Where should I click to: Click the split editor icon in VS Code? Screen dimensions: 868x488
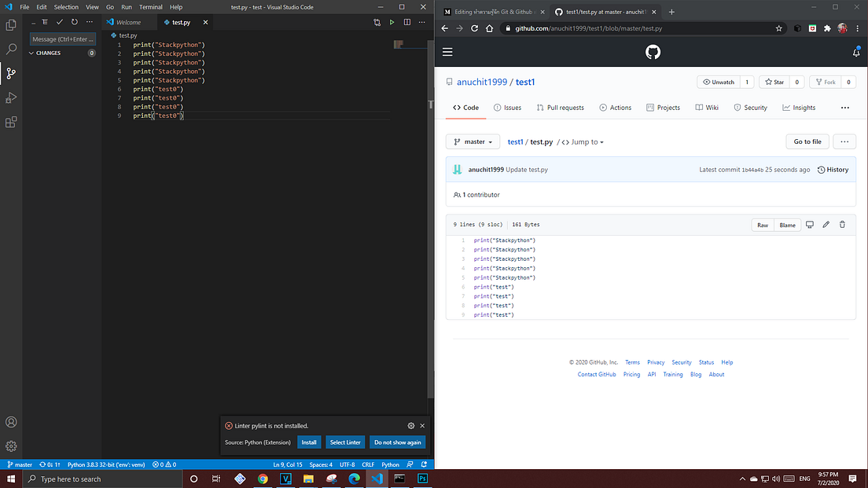pyautogui.click(x=406, y=22)
